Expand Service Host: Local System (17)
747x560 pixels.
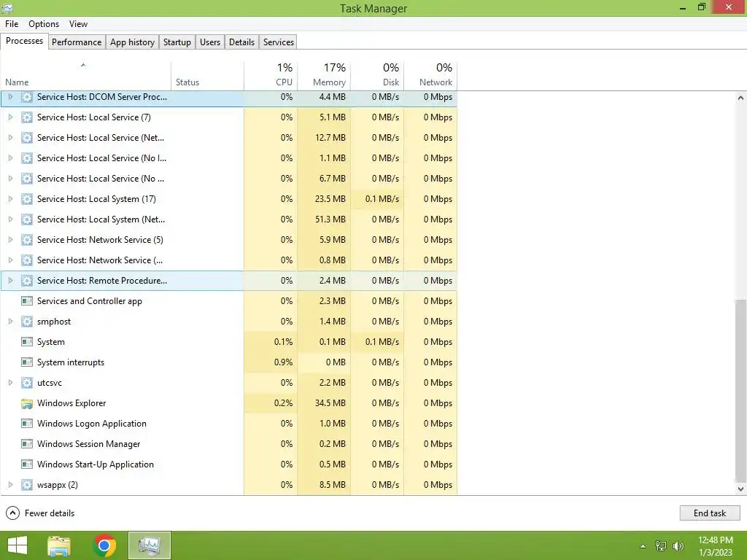(x=10, y=199)
